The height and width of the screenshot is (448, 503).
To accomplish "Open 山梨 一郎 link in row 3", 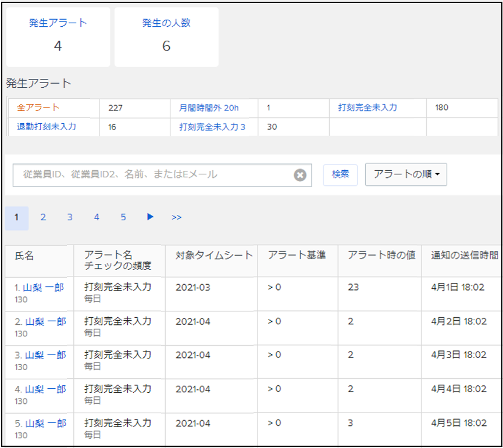I will pos(45,355).
